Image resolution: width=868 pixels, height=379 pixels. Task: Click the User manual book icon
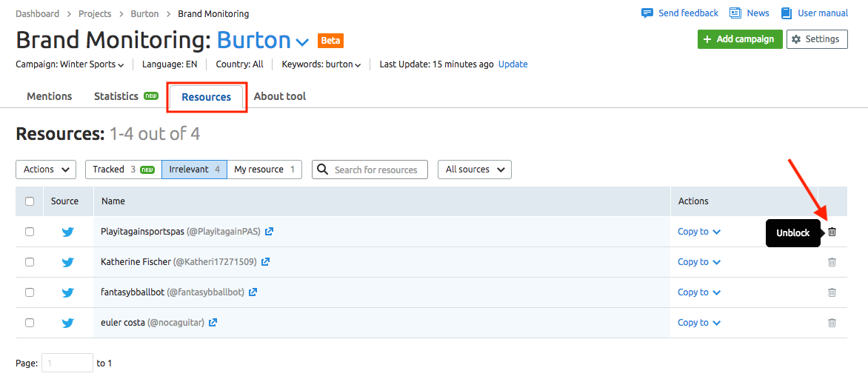pos(786,13)
